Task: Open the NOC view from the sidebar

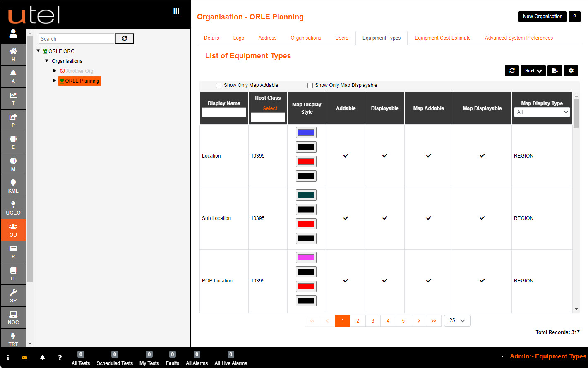Action: 13,317
